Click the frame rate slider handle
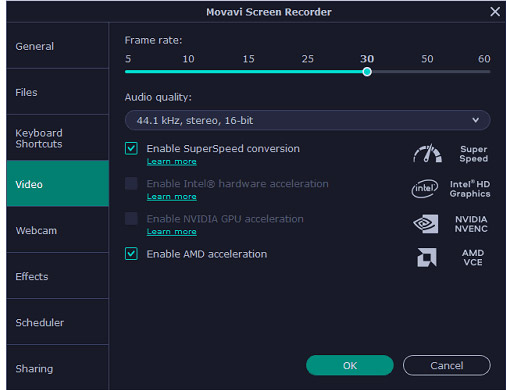Viewport: 506px width, 390px height. (x=367, y=72)
